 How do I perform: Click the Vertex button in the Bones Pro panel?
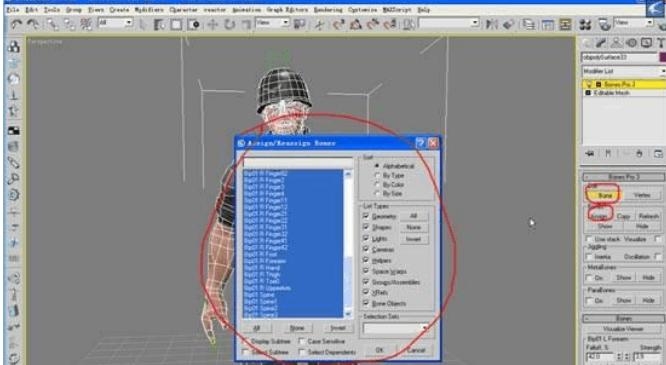click(642, 195)
